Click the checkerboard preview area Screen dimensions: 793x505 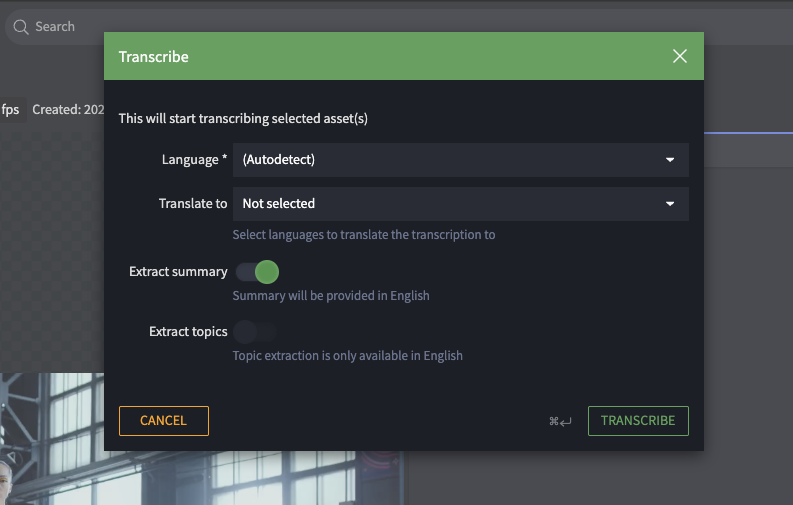[50, 250]
